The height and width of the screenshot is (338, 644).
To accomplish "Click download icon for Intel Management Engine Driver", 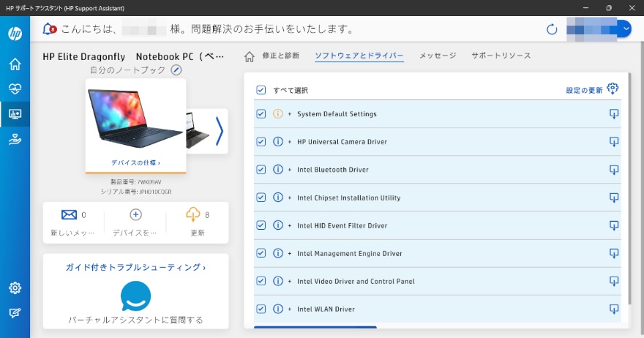I will 613,253.
